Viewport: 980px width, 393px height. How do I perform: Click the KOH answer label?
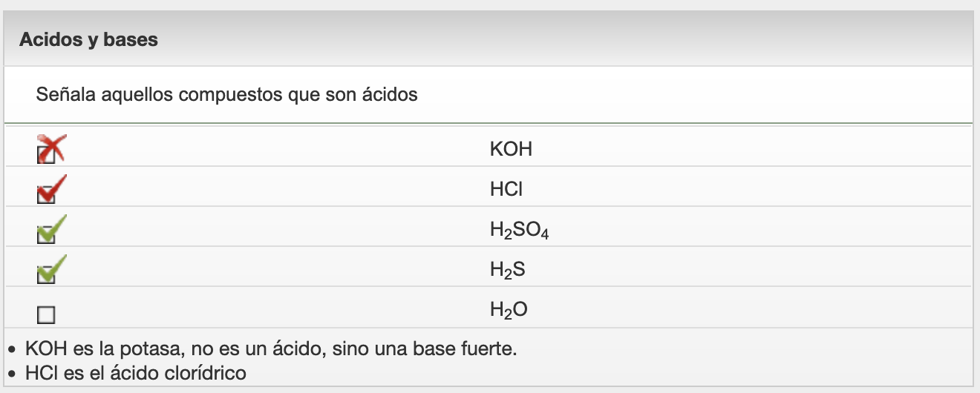click(511, 150)
